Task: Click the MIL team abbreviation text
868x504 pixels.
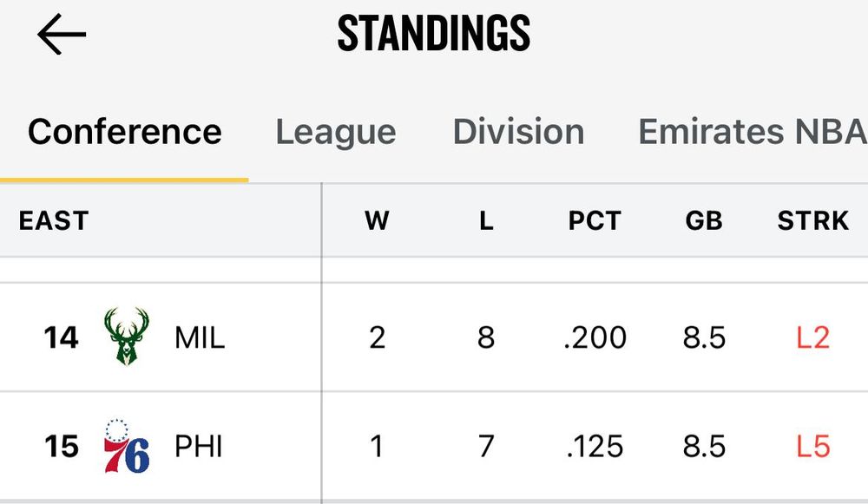Action: [x=198, y=337]
